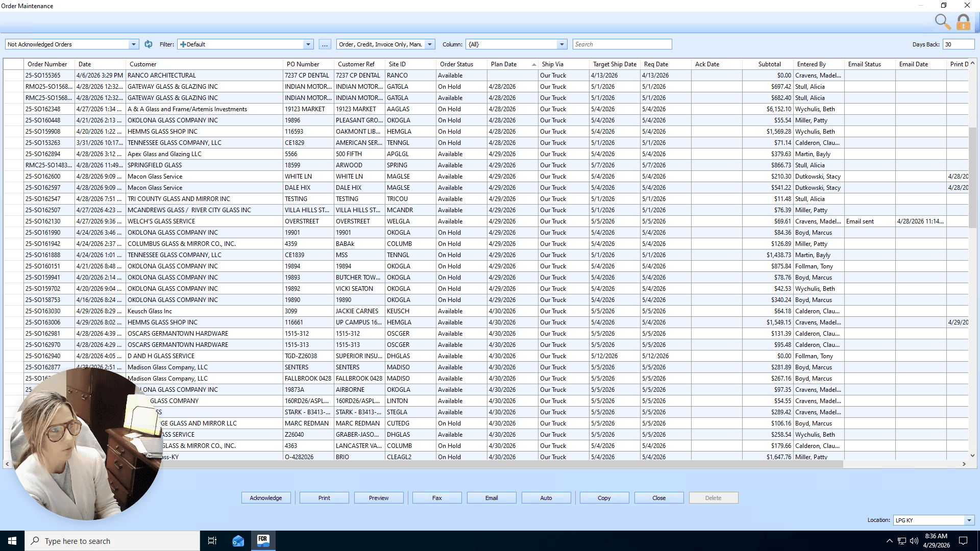The height and width of the screenshot is (551, 980).
Task: Click the Email button
Action: point(492,498)
